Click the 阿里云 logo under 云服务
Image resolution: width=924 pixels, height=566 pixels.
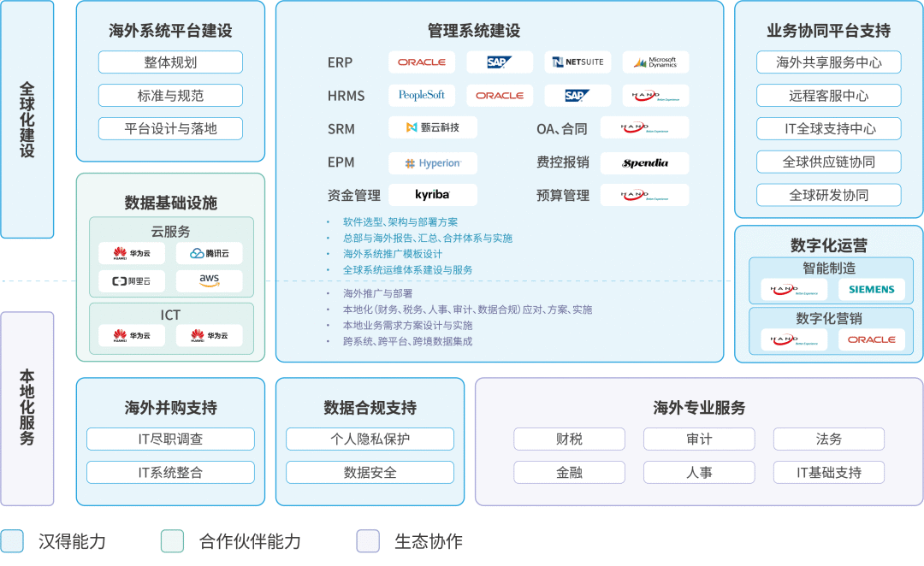pyautogui.click(x=131, y=280)
